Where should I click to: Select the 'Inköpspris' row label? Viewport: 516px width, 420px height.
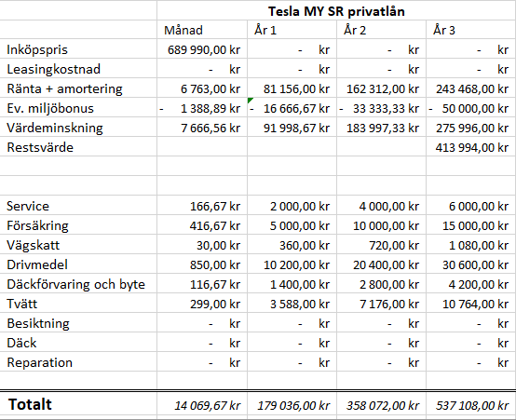coord(78,49)
